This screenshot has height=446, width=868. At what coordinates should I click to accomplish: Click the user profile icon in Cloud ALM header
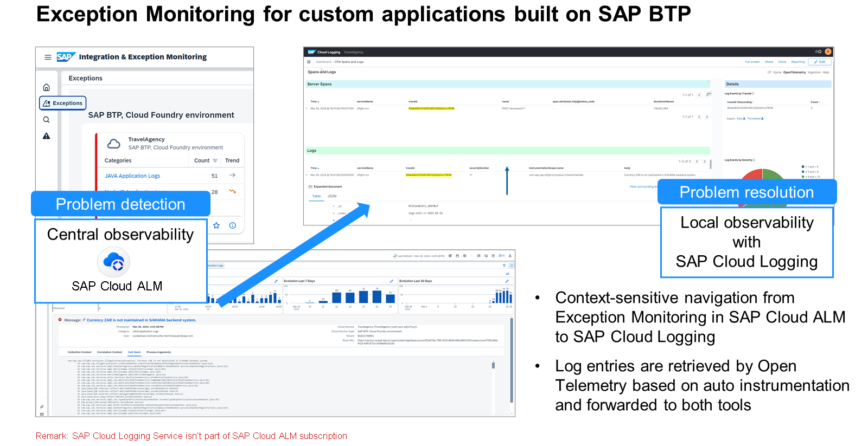pyautogui.click(x=510, y=256)
